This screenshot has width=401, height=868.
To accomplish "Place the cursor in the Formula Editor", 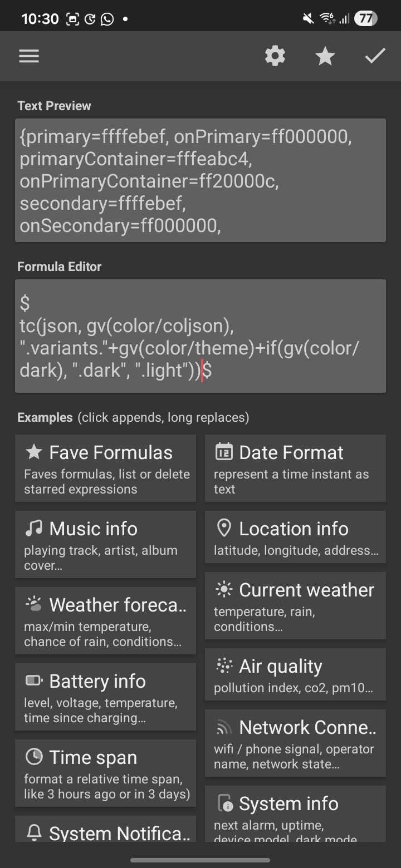I will 200,336.
